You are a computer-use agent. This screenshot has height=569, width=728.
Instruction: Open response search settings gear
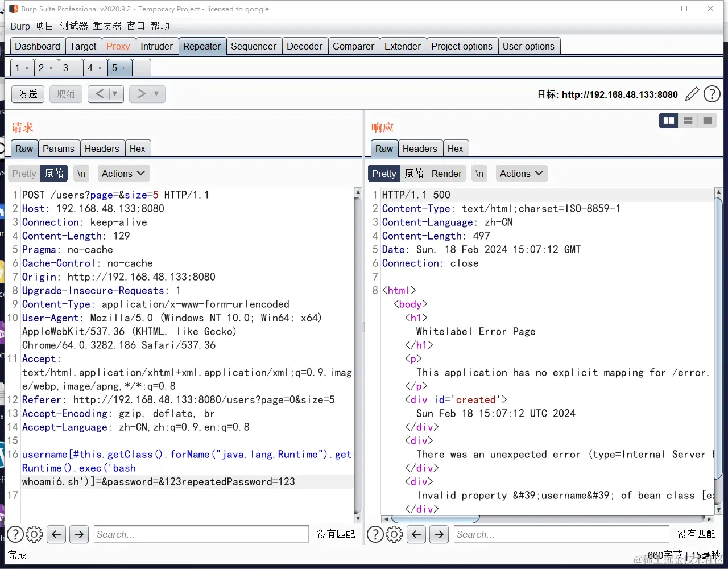point(394,534)
